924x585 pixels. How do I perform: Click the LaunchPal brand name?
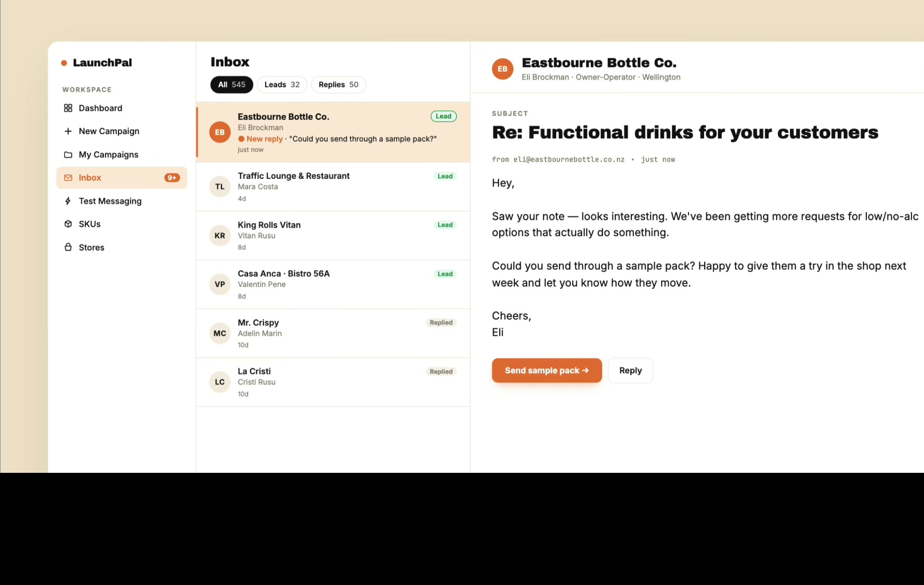(x=102, y=63)
